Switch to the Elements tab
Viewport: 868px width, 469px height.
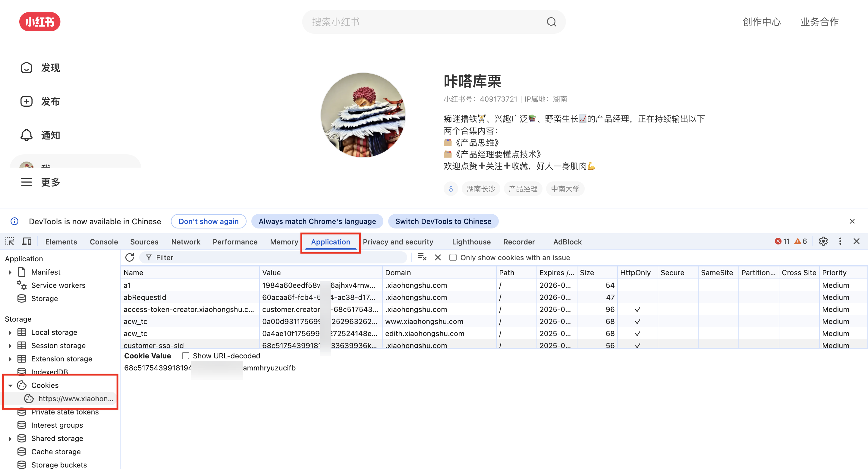pos(61,241)
